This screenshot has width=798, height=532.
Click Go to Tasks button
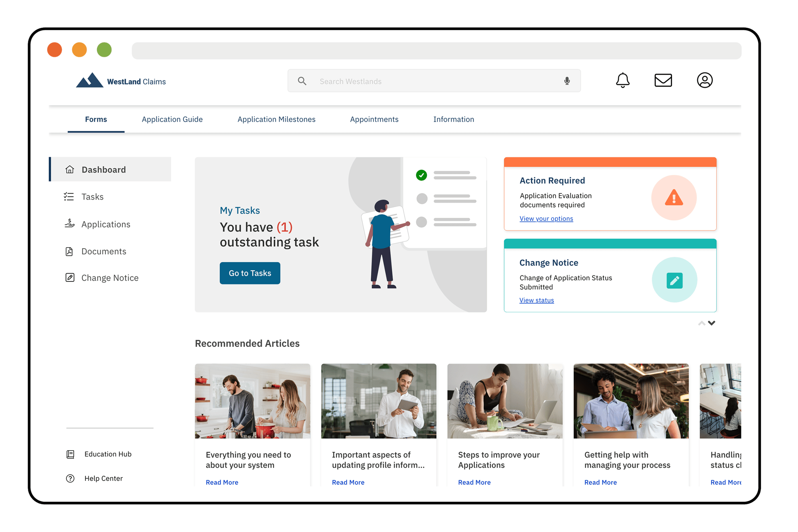coord(250,273)
